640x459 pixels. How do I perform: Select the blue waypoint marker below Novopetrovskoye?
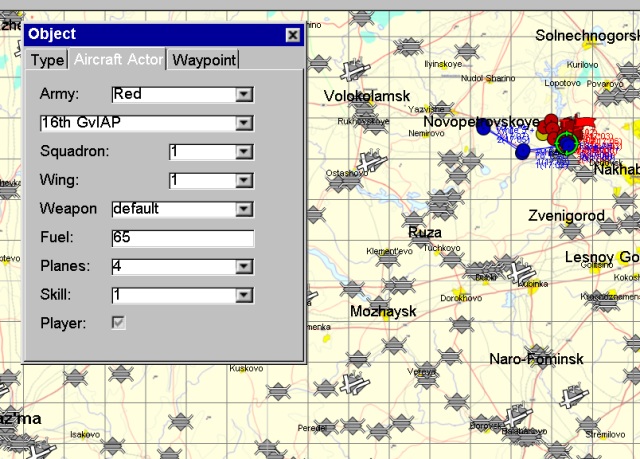pos(522,152)
